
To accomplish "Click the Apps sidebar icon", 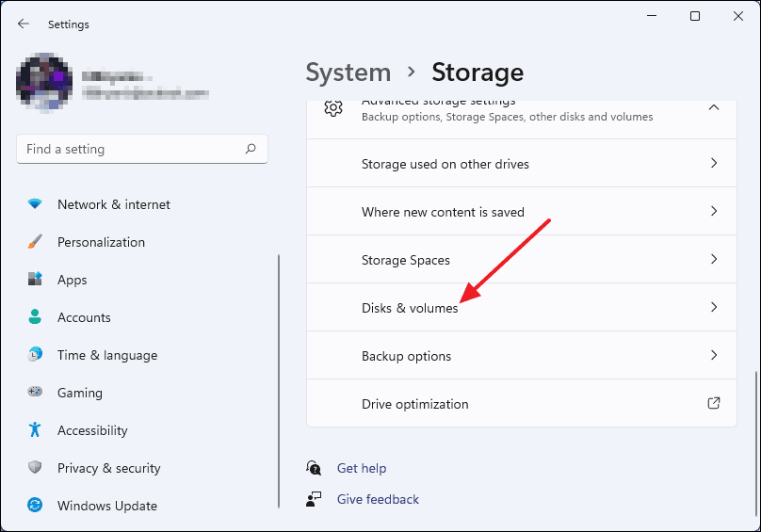I will coord(35,280).
